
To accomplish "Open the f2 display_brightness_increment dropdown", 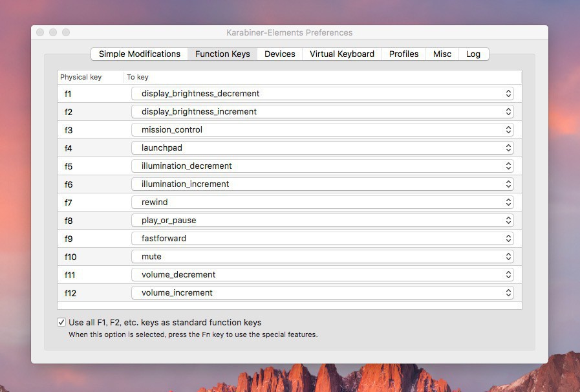I will (322, 112).
